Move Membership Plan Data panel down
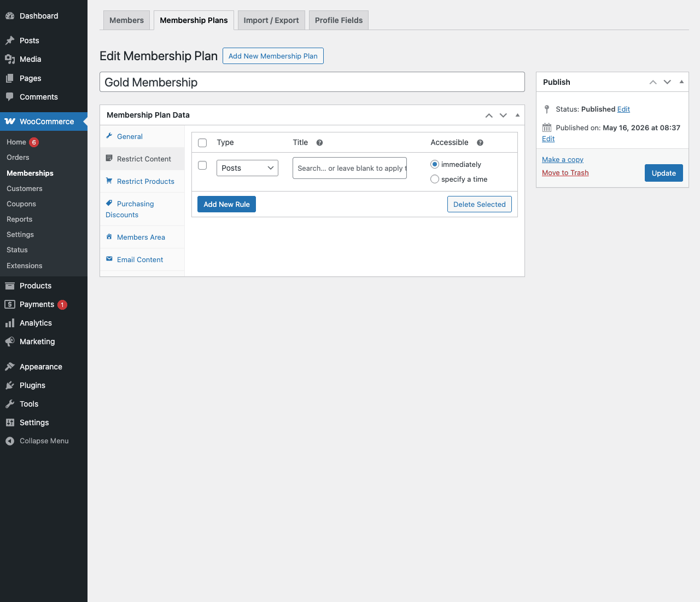Screen dimensions: 700x602 pyautogui.click(x=503, y=115)
